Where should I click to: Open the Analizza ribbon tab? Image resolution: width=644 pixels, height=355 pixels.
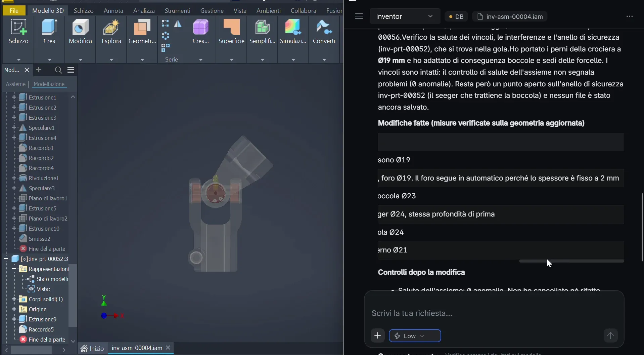coord(144,10)
